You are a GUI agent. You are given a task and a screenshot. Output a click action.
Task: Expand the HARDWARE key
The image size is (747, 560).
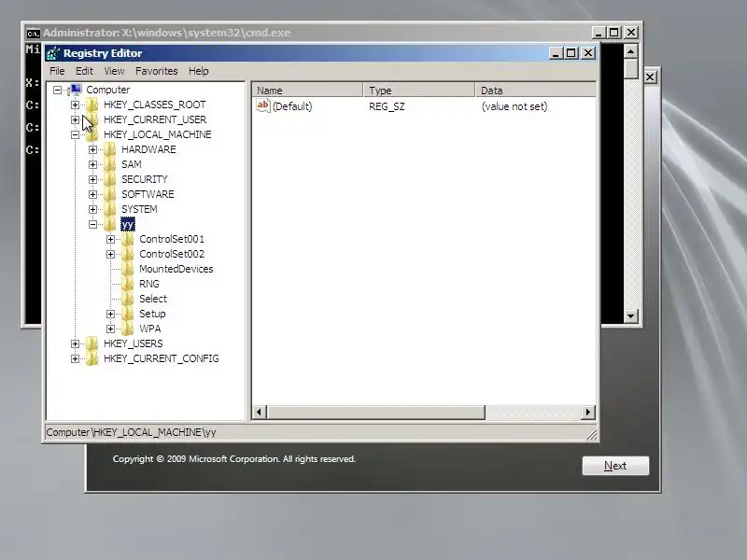click(x=92, y=149)
